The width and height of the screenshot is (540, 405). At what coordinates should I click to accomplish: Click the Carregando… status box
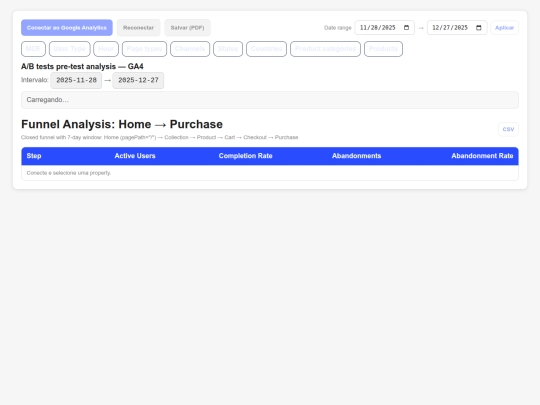pos(270,100)
